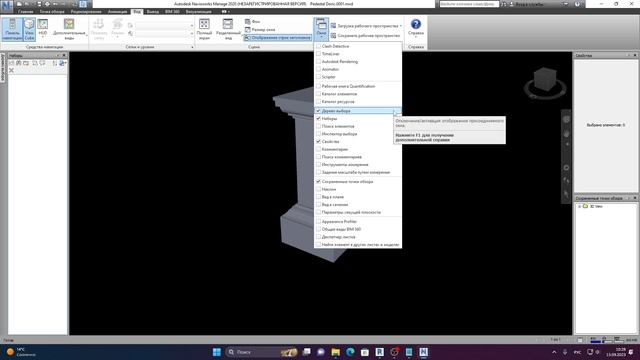Screen dimensions: 640x360
Task: Uncheck Saved Viewpoints window entry
Action: pos(358,182)
